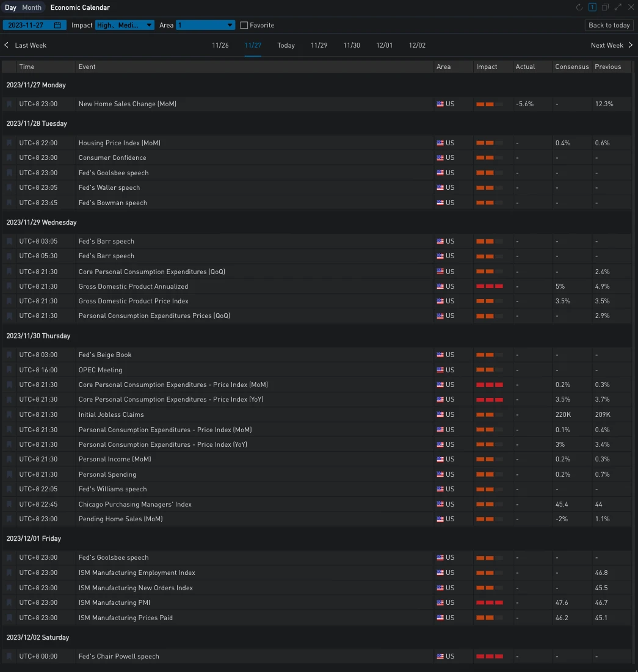Bookmark the OPEC Meeting event
The image size is (638, 672).
[9, 370]
